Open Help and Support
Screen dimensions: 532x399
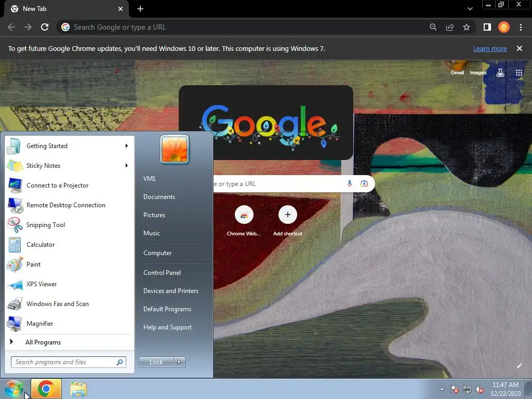pos(167,327)
